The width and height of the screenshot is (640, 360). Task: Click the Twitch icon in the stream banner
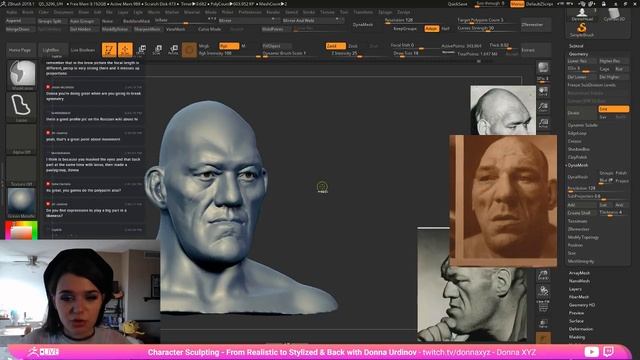point(609,352)
